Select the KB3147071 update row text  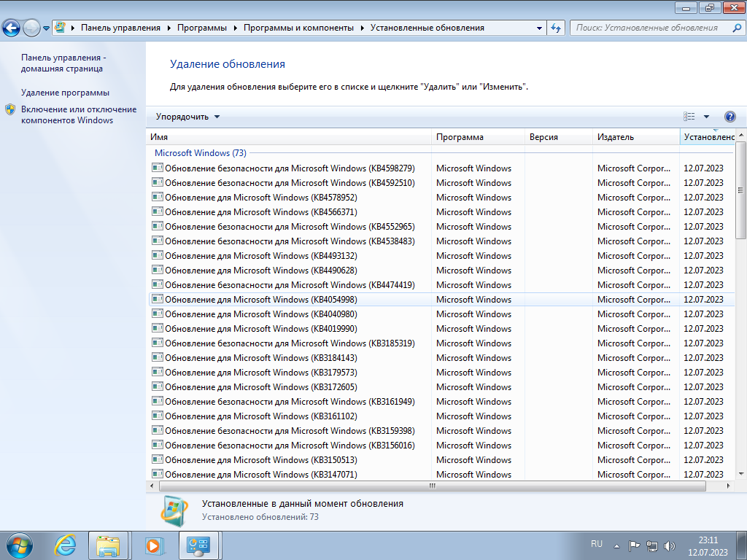(x=261, y=474)
